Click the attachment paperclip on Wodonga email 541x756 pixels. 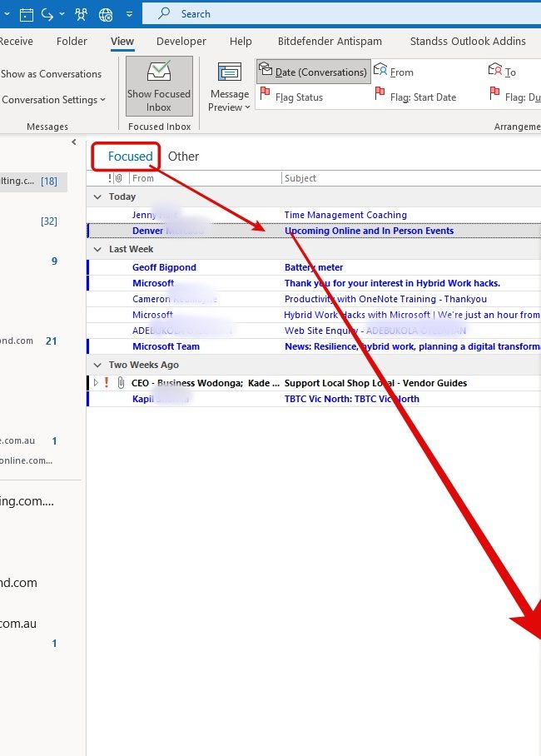[x=121, y=383]
